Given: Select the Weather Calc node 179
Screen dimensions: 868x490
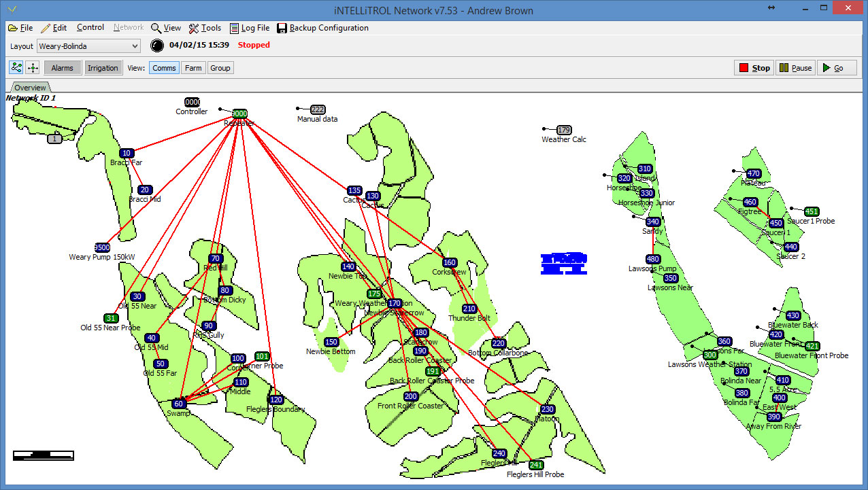Looking at the screenshot, I should [x=564, y=130].
